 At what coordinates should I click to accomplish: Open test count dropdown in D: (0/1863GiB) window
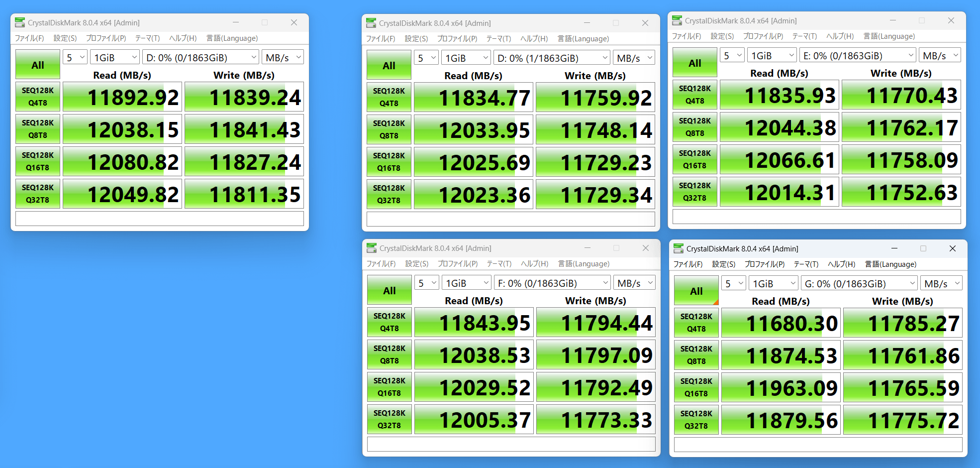(75, 57)
